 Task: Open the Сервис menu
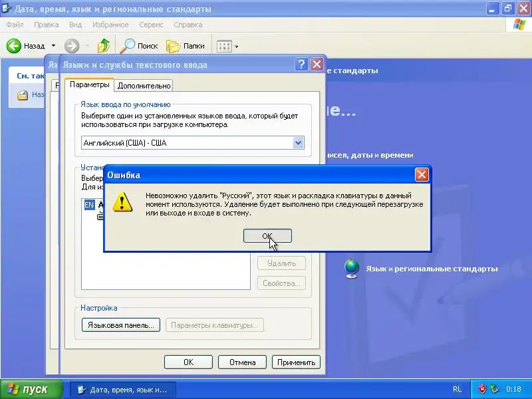pyautogui.click(x=151, y=25)
